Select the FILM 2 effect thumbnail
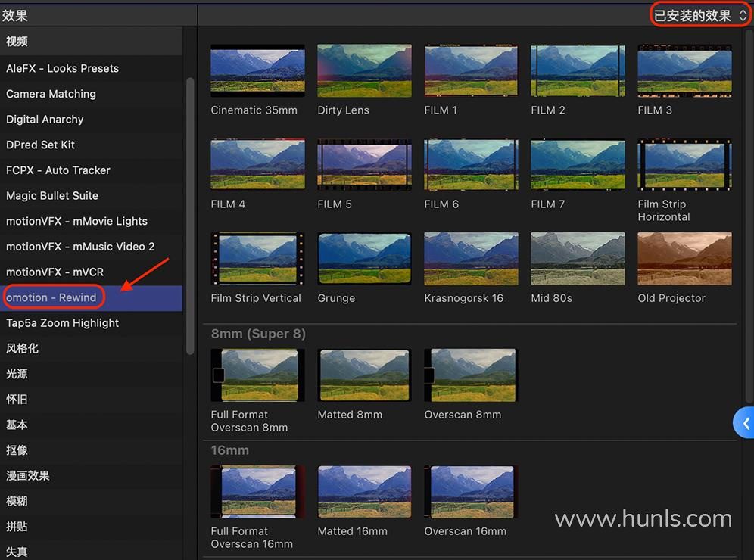The height and width of the screenshot is (560, 754). pos(578,70)
